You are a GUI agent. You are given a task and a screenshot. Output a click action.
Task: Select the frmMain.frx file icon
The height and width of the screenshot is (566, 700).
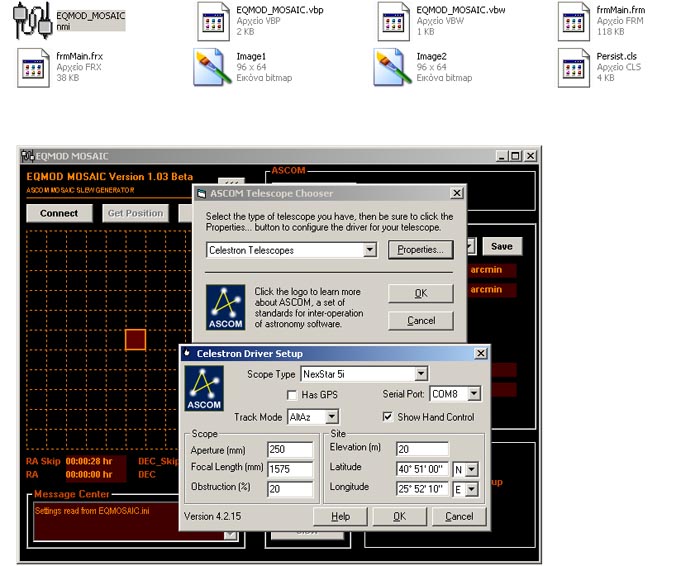(x=33, y=68)
